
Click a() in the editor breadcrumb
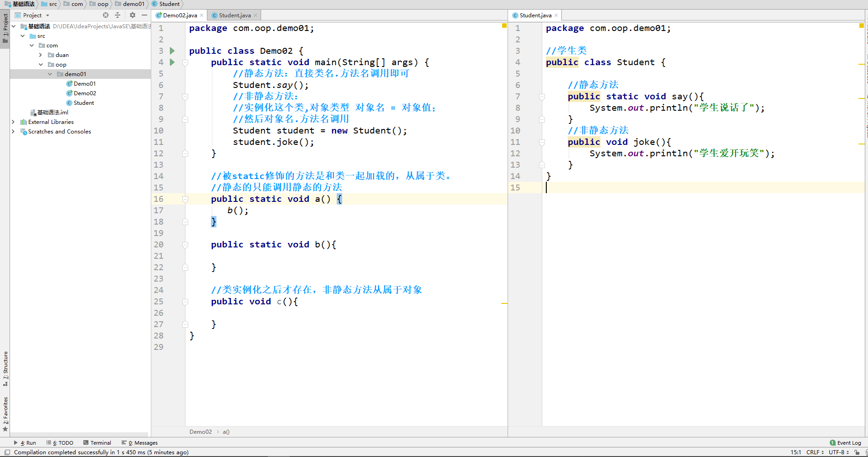[x=226, y=432]
